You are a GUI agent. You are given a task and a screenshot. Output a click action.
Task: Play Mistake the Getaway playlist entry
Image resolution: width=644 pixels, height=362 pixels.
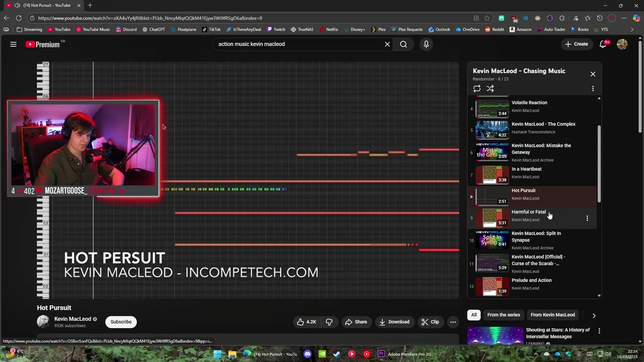pos(532,152)
